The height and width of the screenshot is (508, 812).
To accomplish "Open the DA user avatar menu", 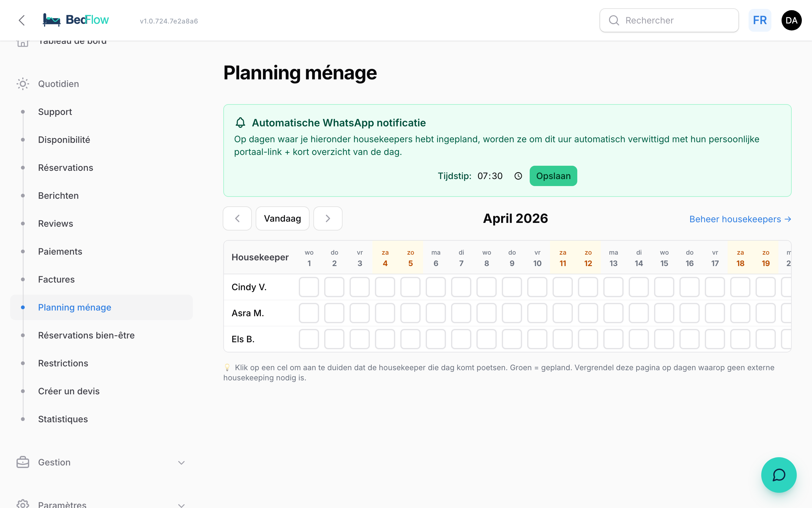I will point(791,21).
